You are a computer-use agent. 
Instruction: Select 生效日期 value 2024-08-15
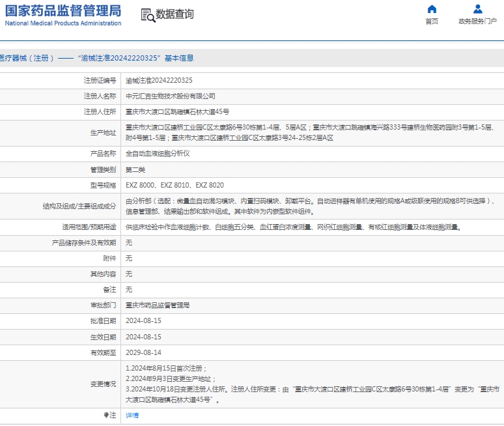tap(143, 337)
